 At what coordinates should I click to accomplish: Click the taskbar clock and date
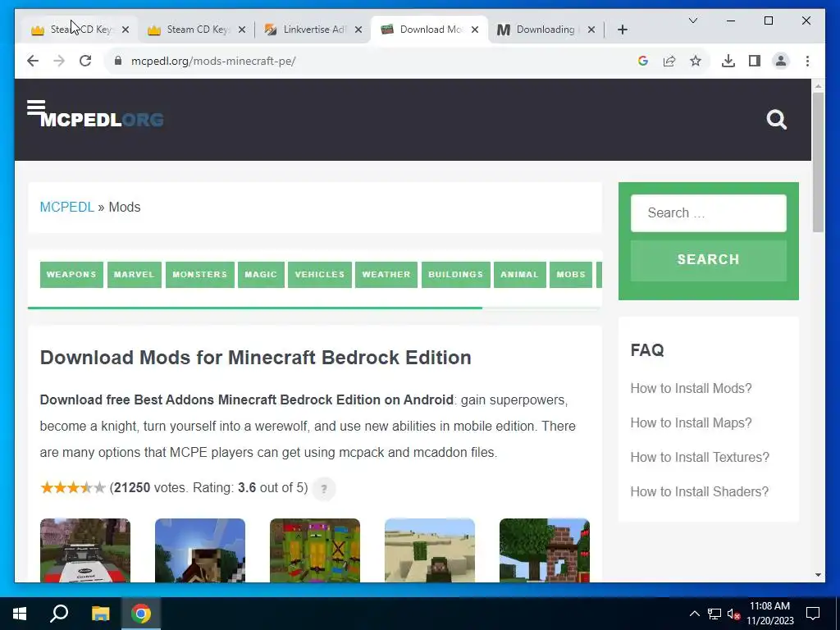tap(769, 614)
